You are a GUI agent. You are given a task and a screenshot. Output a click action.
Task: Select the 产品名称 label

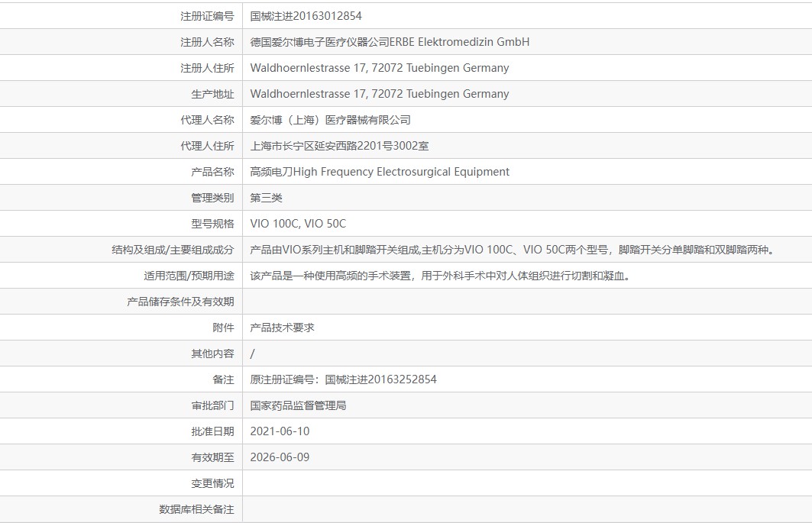click(x=212, y=171)
